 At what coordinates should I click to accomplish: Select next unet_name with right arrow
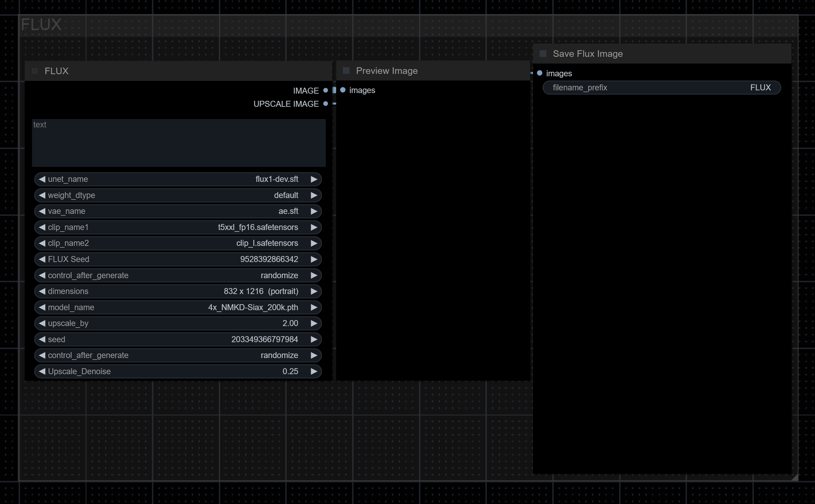[x=314, y=179]
